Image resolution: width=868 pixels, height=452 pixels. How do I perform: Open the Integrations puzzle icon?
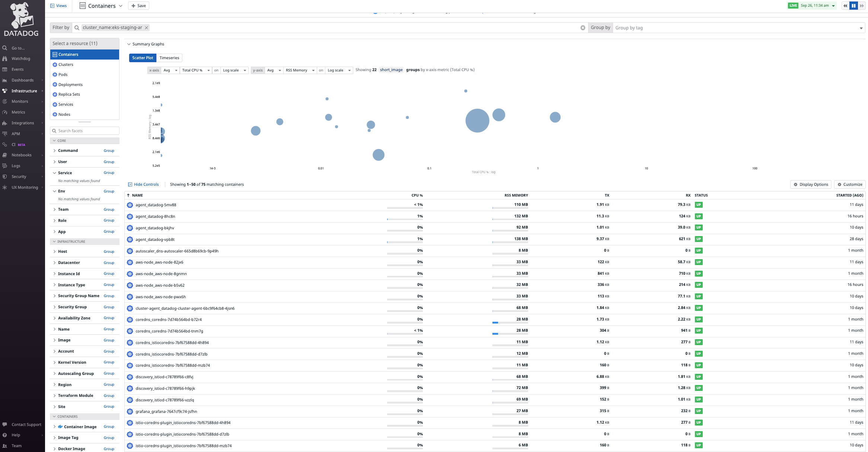coord(4,123)
